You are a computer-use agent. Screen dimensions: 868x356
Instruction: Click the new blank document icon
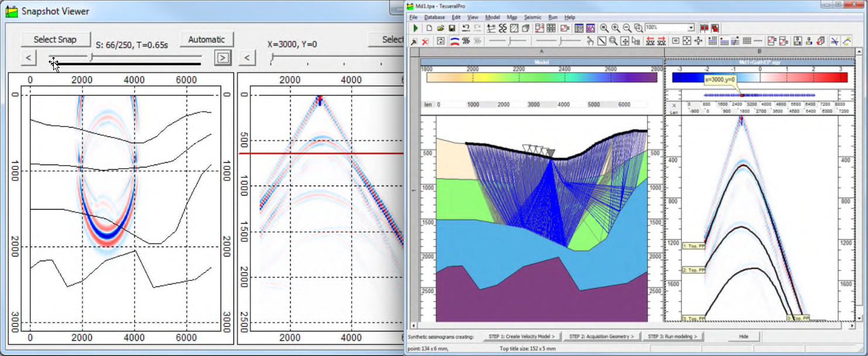[429, 28]
